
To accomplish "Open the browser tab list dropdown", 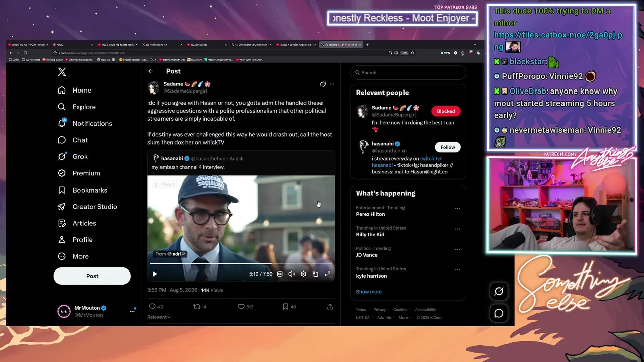I will click(475, 45).
